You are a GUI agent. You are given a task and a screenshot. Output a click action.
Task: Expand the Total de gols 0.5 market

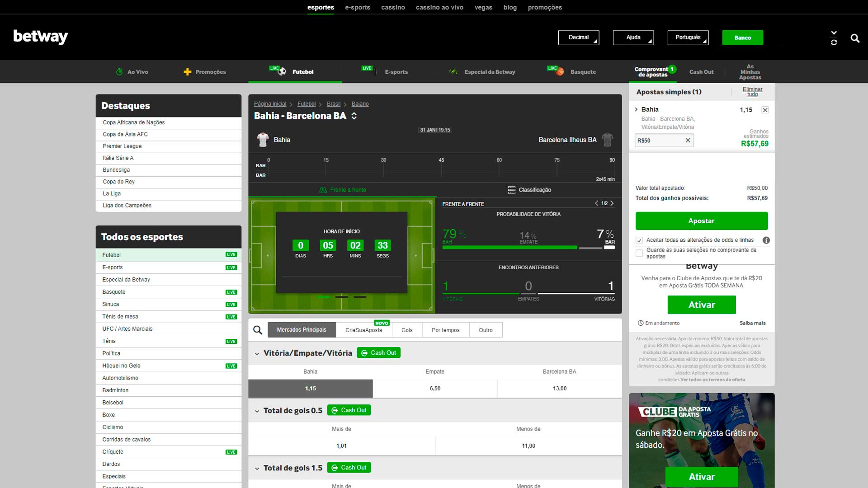pos(257,410)
